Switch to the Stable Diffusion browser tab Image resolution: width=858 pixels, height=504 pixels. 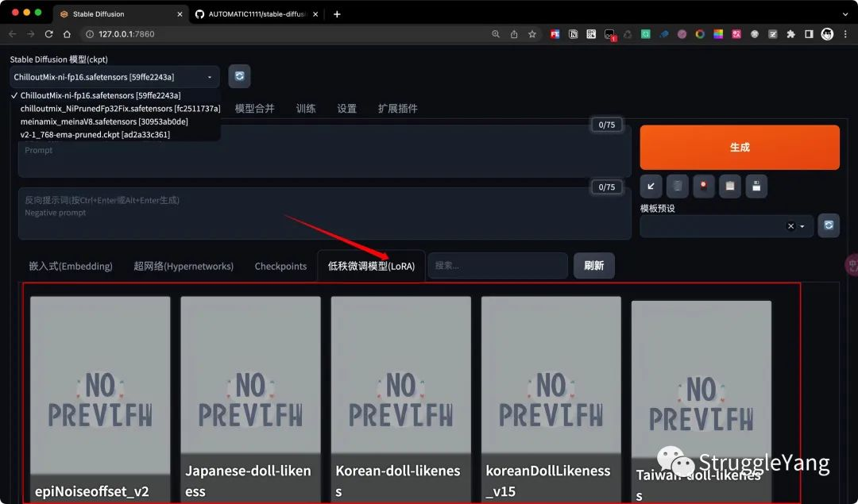(121, 14)
